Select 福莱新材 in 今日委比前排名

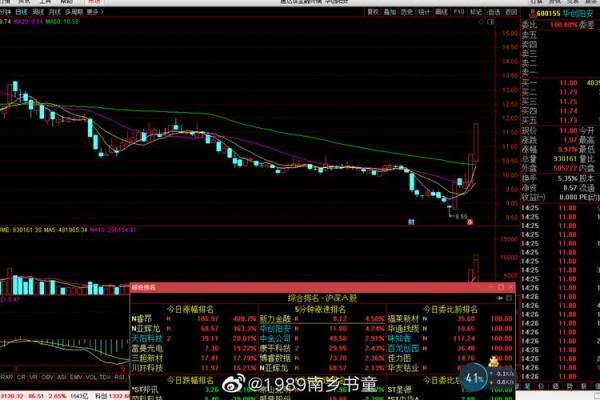coord(404,318)
